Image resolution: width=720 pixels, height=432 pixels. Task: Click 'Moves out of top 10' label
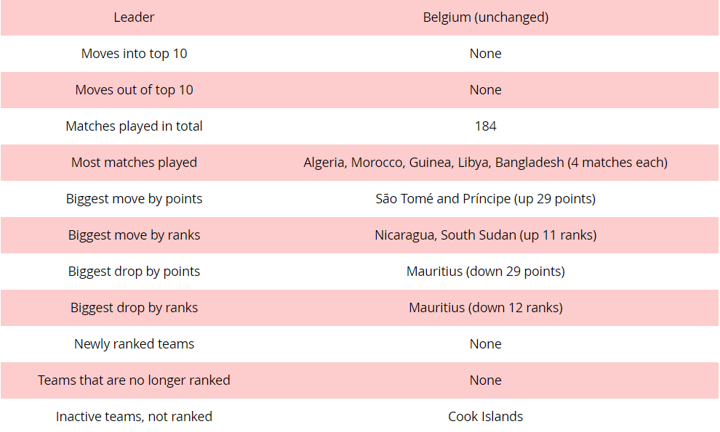(134, 90)
